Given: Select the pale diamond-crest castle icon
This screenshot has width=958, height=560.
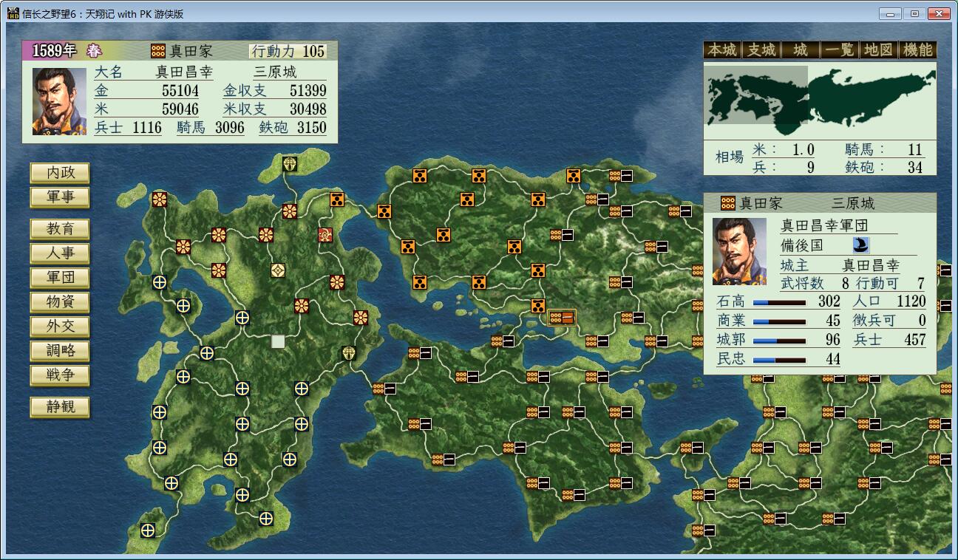Looking at the screenshot, I should (x=278, y=270).
